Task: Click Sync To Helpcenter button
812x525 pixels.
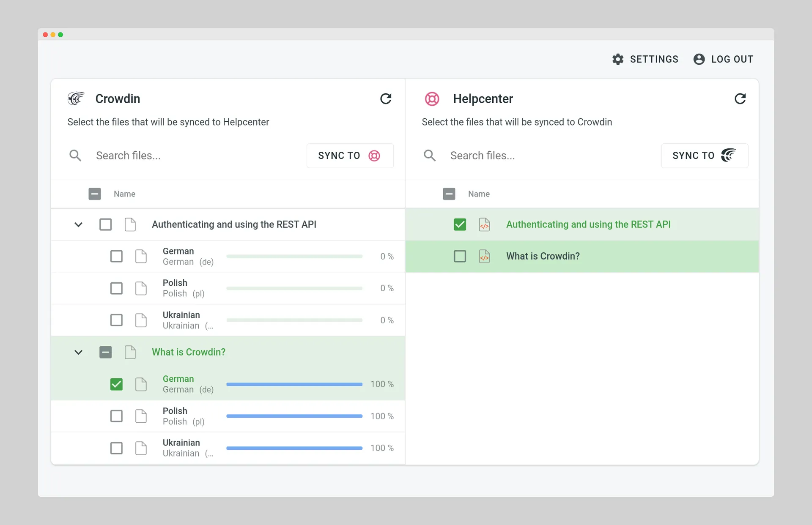Action: point(350,156)
